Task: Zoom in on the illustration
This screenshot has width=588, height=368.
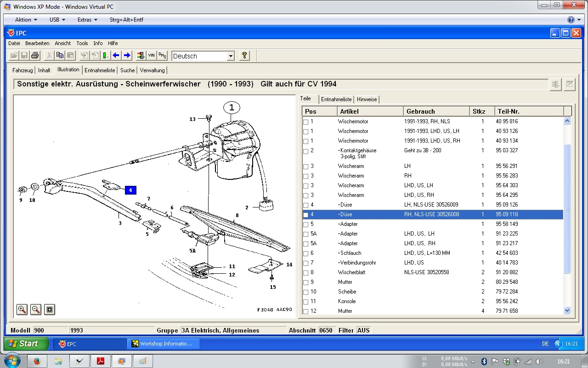Action: click(x=22, y=310)
